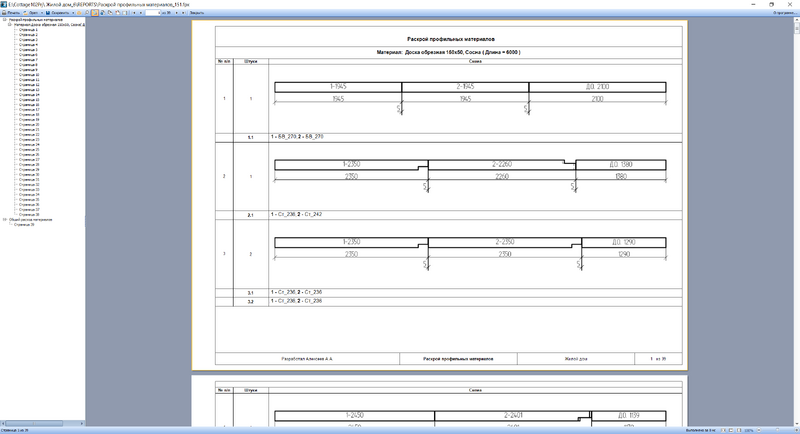Click the page width view icon in status bar
Screen dimensions: 800x434
pyautogui.click(x=731, y=430)
